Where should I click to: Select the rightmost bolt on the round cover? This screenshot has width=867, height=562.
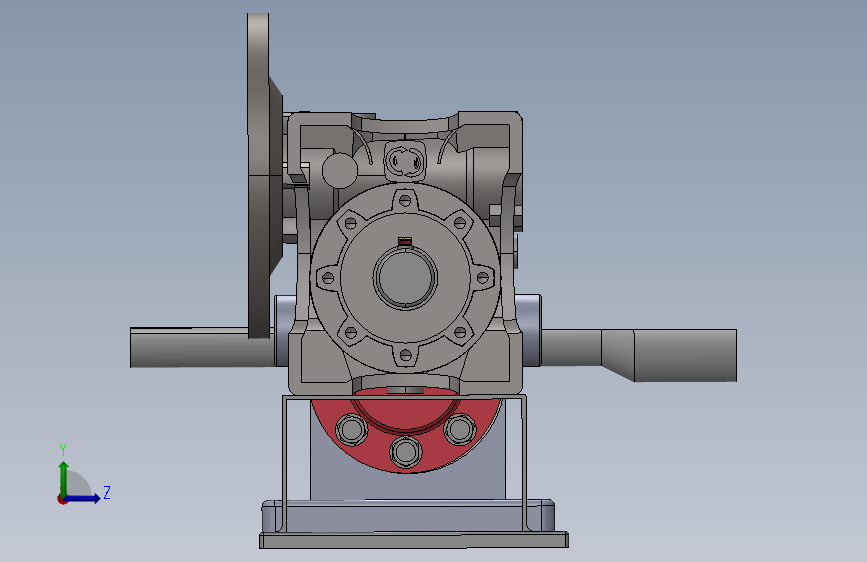click(x=482, y=278)
